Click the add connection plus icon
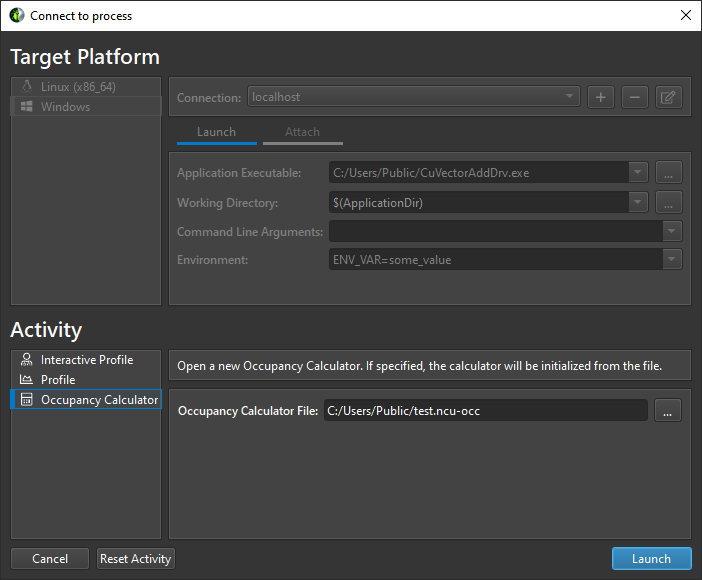Screen dimensions: 702x580 pyautogui.click(x=600, y=97)
